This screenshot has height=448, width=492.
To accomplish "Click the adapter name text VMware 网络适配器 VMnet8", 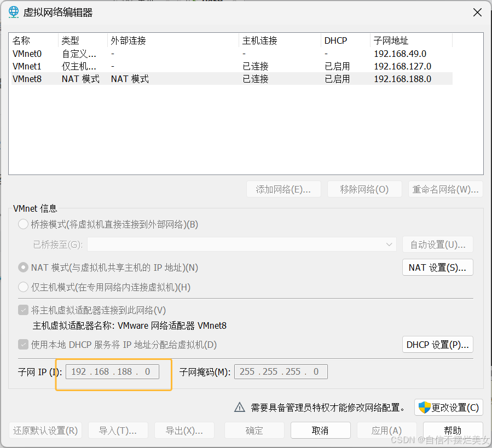I will (x=172, y=325).
